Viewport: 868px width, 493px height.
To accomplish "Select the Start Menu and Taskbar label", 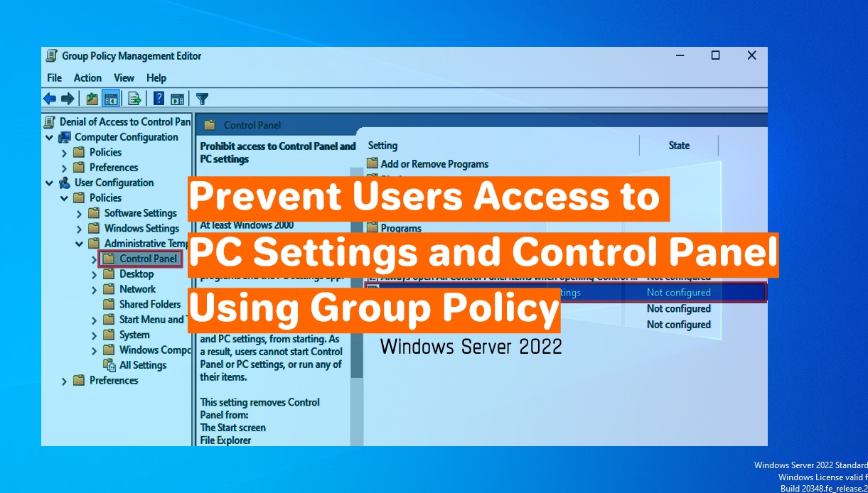I will click(152, 320).
